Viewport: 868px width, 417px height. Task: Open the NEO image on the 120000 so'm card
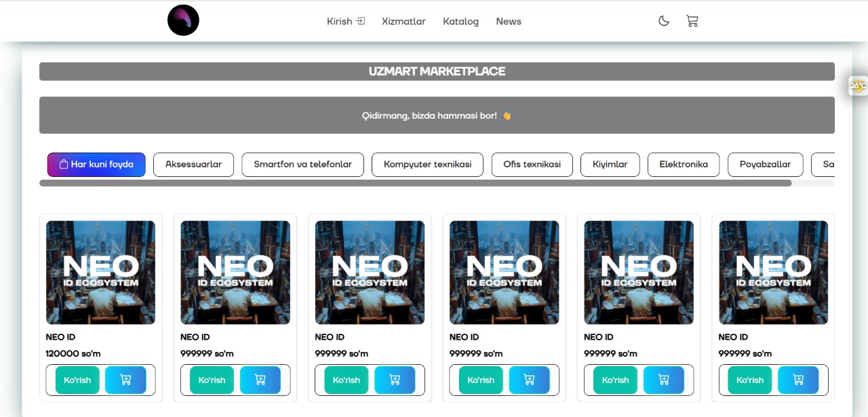[x=100, y=273]
